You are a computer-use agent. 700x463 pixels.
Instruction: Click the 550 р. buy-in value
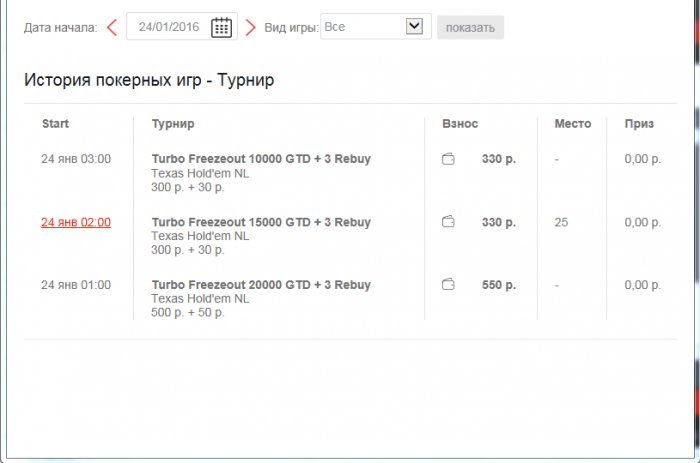(x=499, y=285)
